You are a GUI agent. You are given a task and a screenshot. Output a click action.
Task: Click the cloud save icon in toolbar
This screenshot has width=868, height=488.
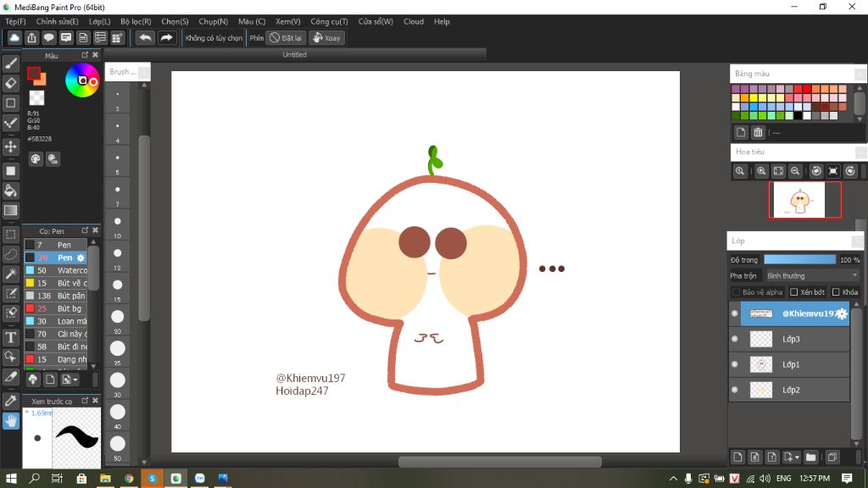14,38
